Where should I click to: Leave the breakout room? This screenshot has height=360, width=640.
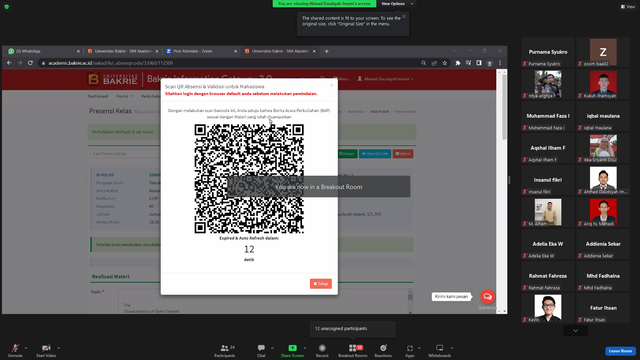point(620,351)
